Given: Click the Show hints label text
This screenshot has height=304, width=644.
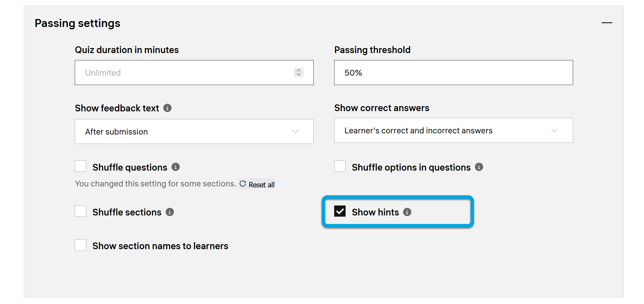Looking at the screenshot, I should (375, 212).
